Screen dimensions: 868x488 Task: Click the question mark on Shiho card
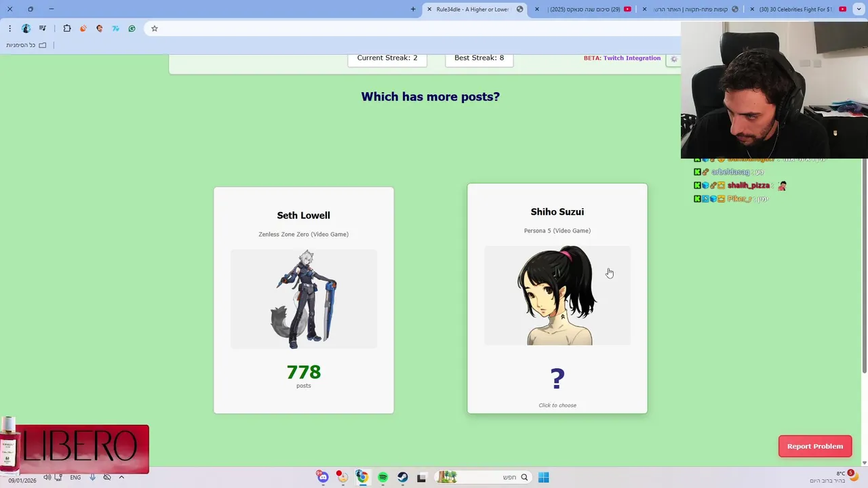tap(557, 378)
